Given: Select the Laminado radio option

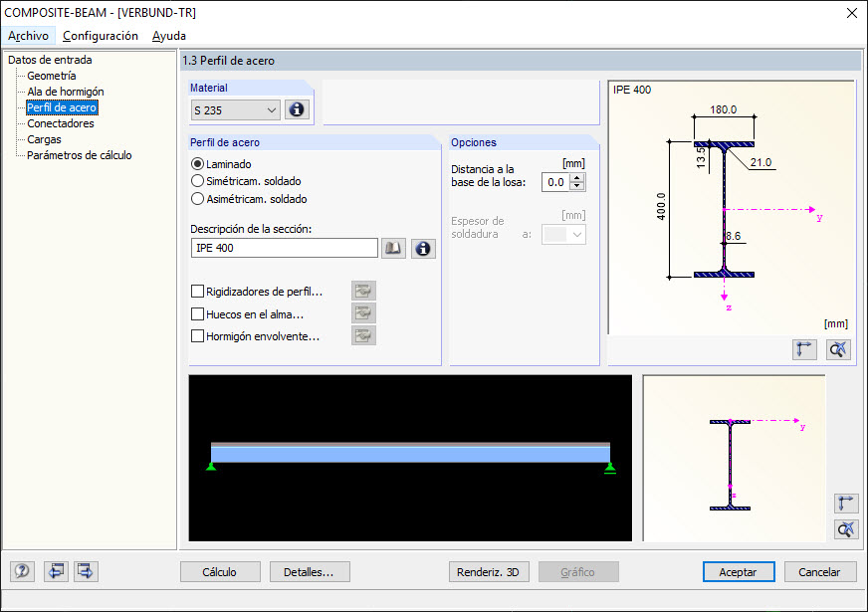Looking at the screenshot, I should (x=197, y=164).
